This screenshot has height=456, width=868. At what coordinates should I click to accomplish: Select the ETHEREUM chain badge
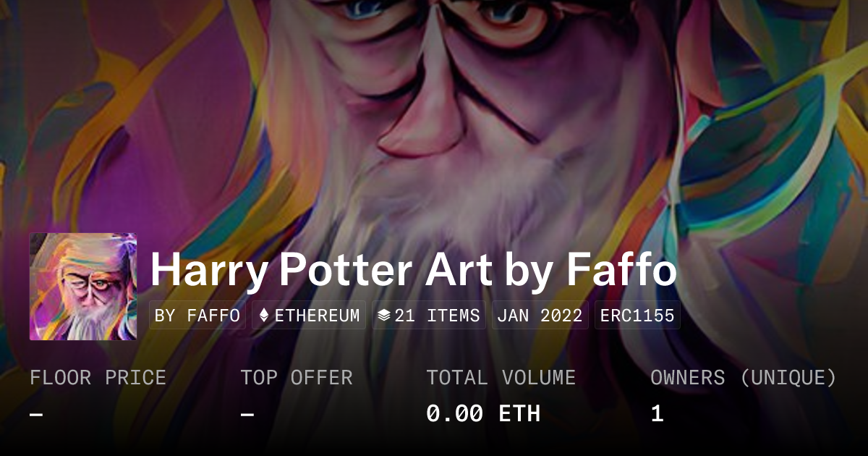pyautogui.click(x=309, y=316)
